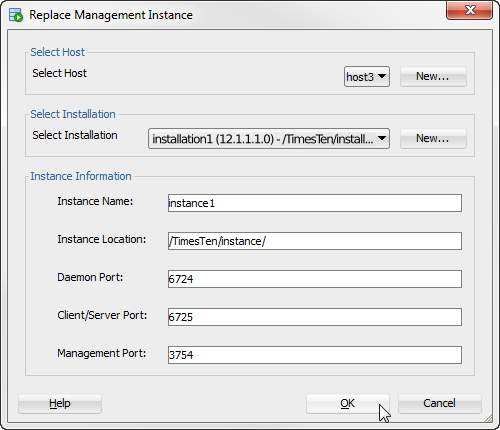The image size is (500, 430).
Task: Cancel the replace instance dialog
Action: (439, 404)
